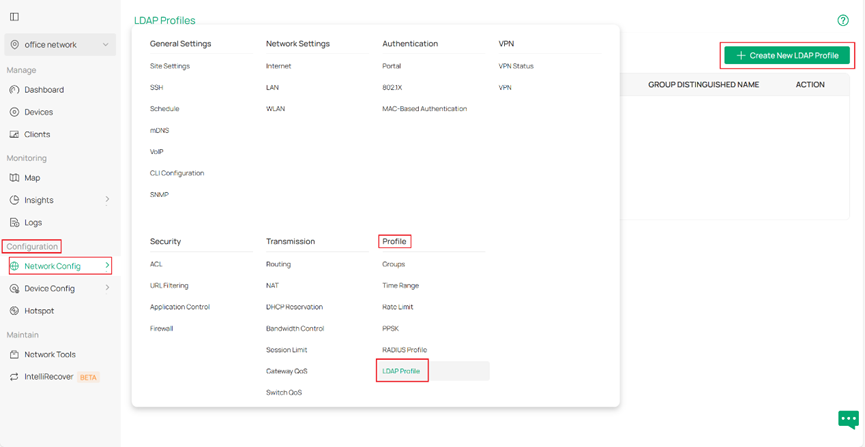Open Network Tools label in sidebar
The image size is (865, 447).
tap(50, 354)
